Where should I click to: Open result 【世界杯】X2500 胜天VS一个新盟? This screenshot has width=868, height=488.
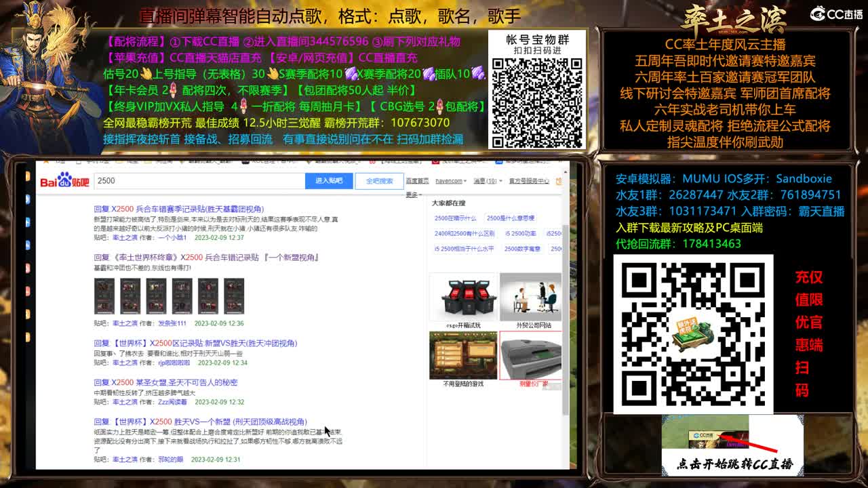point(200,422)
